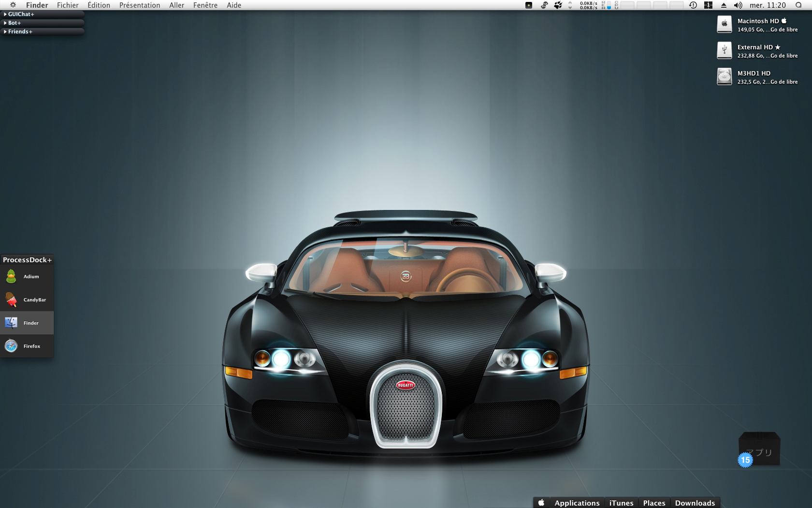Open the Aide menu

pos(234,5)
